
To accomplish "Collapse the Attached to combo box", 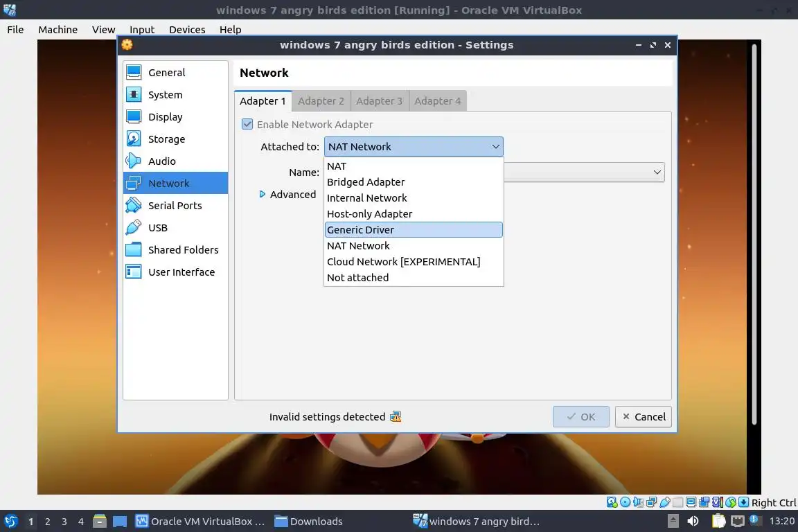I will (414, 147).
